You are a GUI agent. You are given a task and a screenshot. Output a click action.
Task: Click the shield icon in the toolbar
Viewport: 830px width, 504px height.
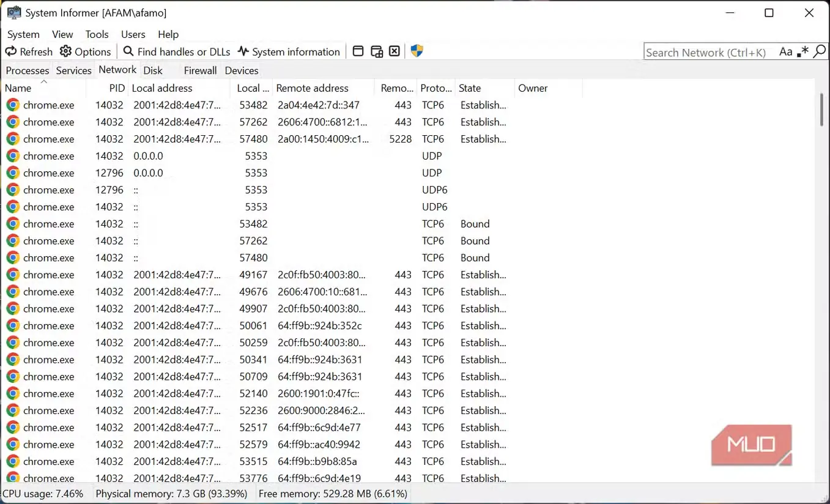(417, 51)
